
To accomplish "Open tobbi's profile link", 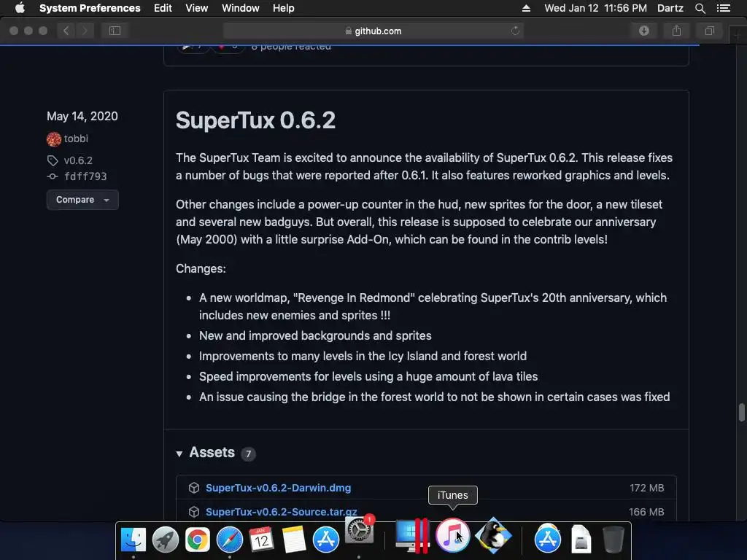I will pyautogui.click(x=76, y=139).
